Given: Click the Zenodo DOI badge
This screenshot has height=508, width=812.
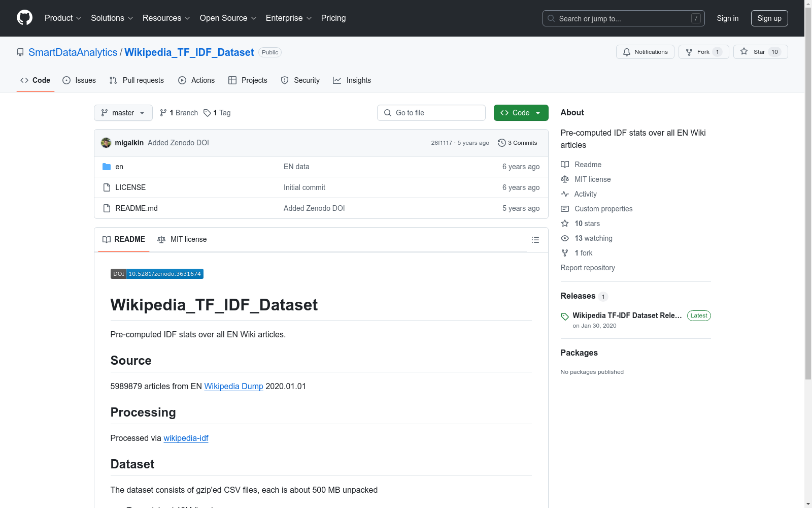Looking at the screenshot, I should tap(157, 274).
